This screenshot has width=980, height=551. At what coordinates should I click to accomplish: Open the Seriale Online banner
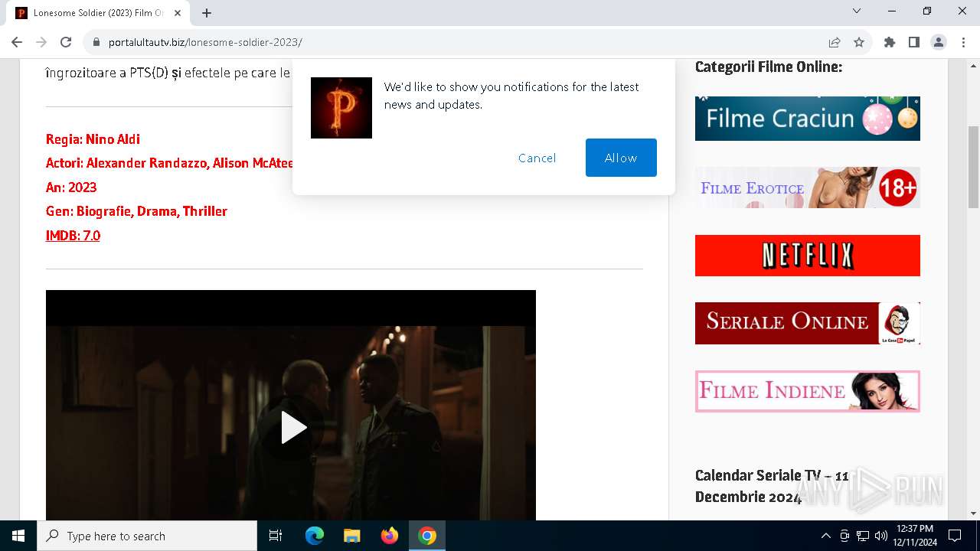pos(808,323)
